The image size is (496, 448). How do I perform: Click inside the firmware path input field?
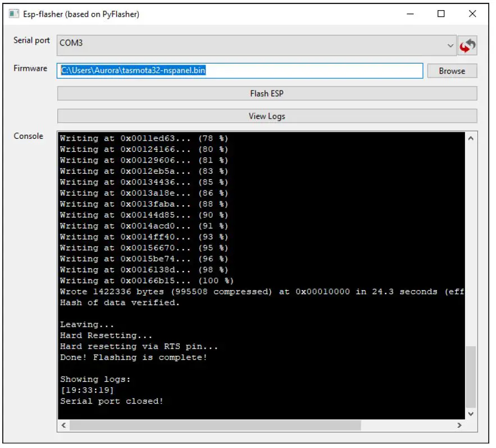click(x=242, y=70)
